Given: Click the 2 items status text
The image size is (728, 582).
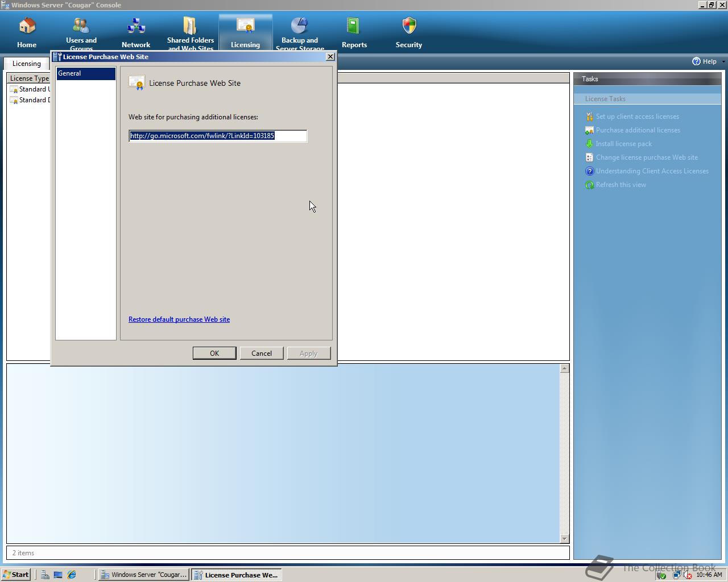Looking at the screenshot, I should click(x=23, y=553).
